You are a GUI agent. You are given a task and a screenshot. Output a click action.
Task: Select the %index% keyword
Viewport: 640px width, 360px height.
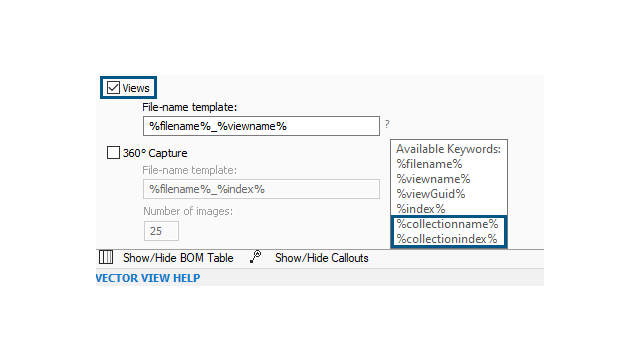(x=421, y=209)
